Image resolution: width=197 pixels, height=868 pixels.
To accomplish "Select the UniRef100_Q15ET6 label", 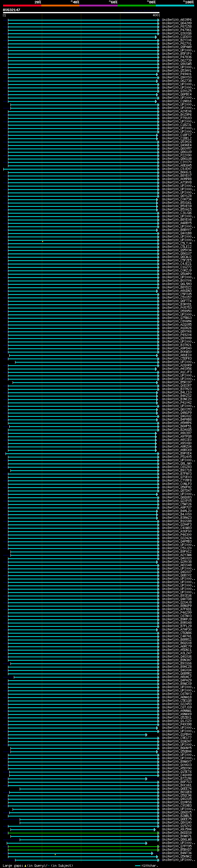I will click(x=176, y=772).
